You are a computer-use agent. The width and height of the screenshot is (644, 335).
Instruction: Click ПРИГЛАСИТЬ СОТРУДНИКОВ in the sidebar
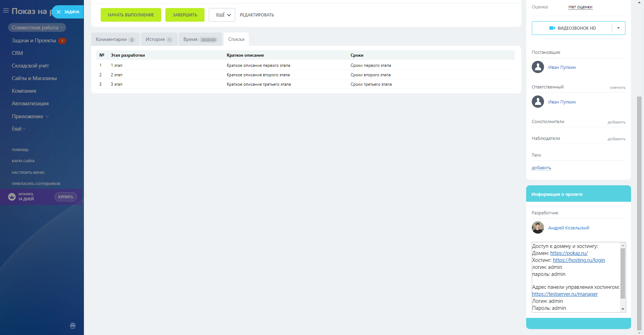pyautogui.click(x=36, y=184)
